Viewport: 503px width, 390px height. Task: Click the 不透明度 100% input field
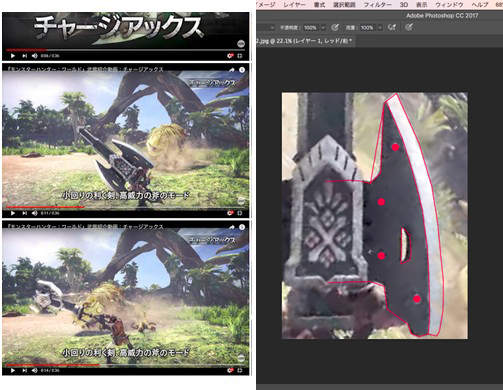coord(310,28)
